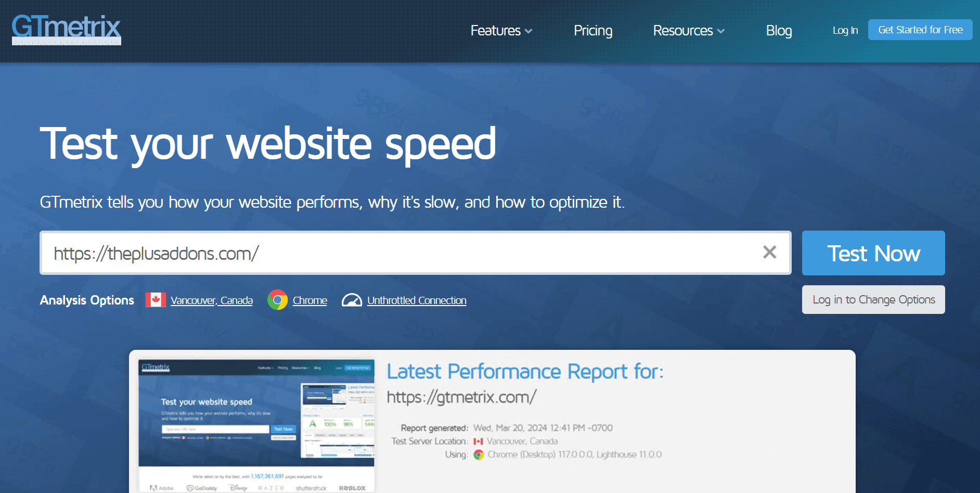980x493 pixels.
Task: Click the speedometer connection icon
Action: 352,300
